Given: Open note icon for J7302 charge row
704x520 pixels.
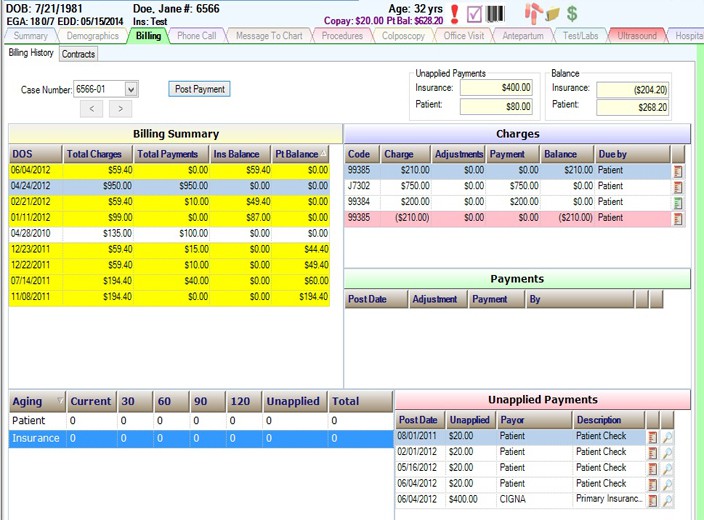Looking at the screenshot, I should 678,187.
